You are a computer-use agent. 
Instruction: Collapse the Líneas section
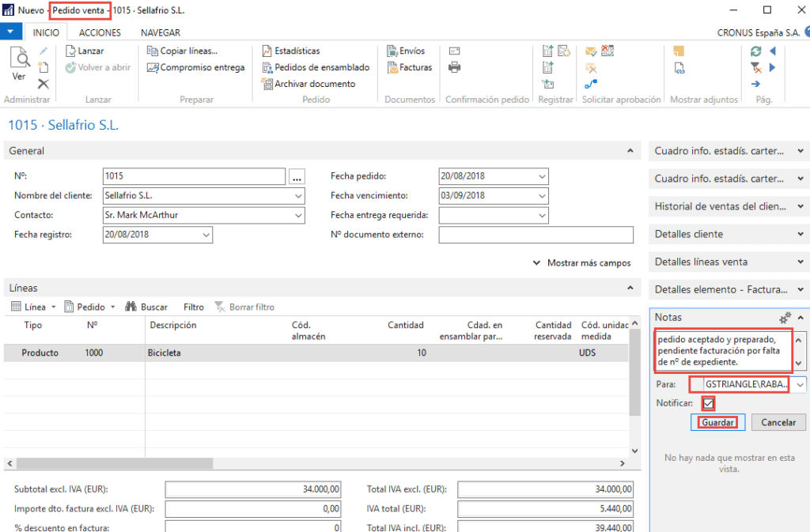(630, 287)
